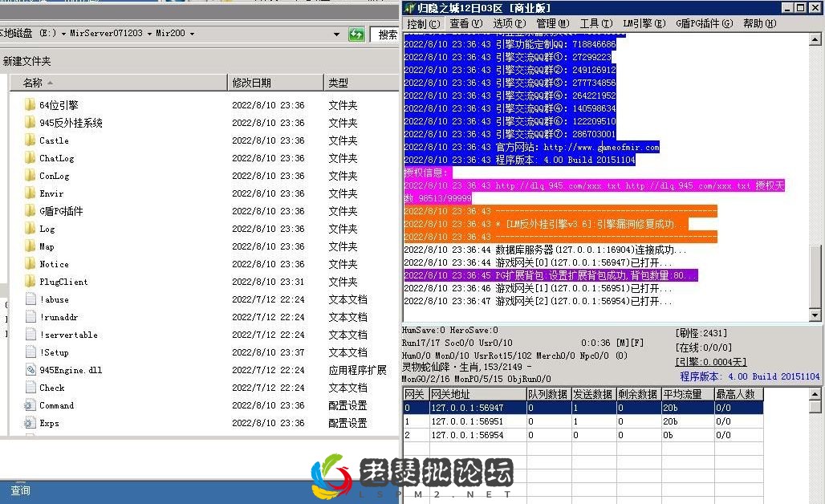Click log panel scroll up arrow
This screenshot has width=825, height=504.
point(815,39)
